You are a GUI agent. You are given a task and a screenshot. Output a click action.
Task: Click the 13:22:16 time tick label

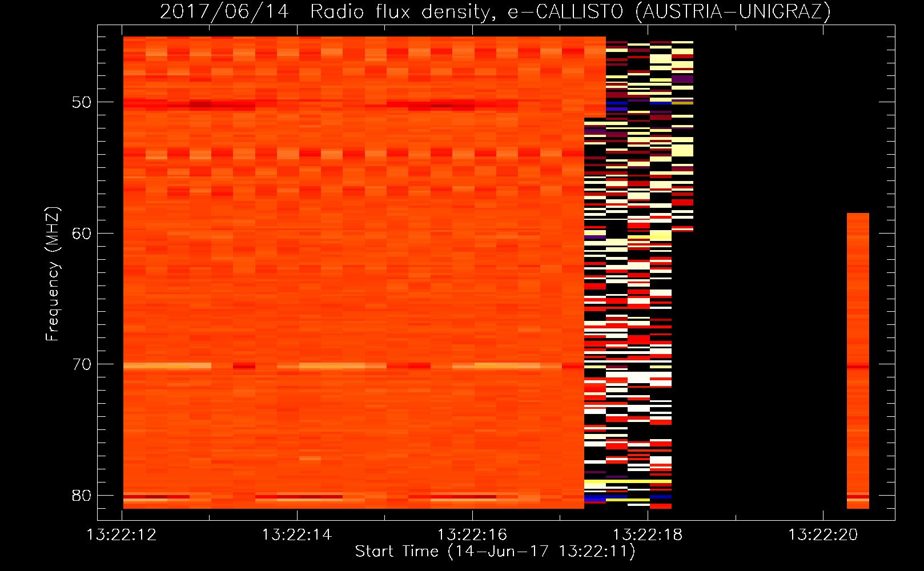click(x=472, y=535)
